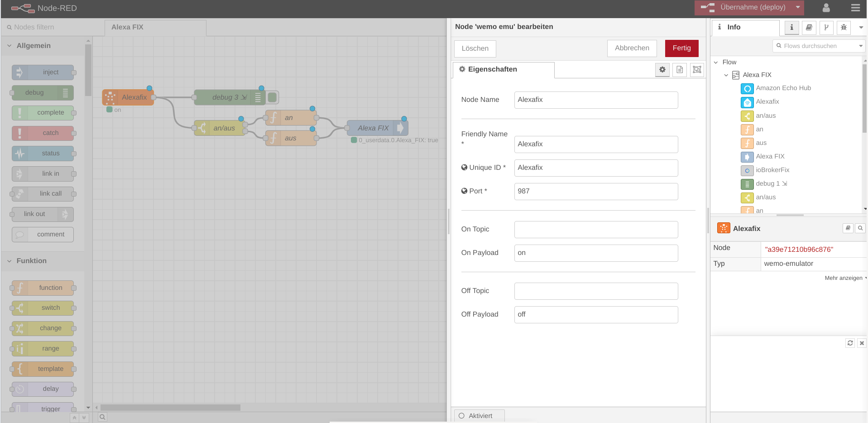Open node appearance settings icon
This screenshot has height=423, width=868.
[697, 70]
